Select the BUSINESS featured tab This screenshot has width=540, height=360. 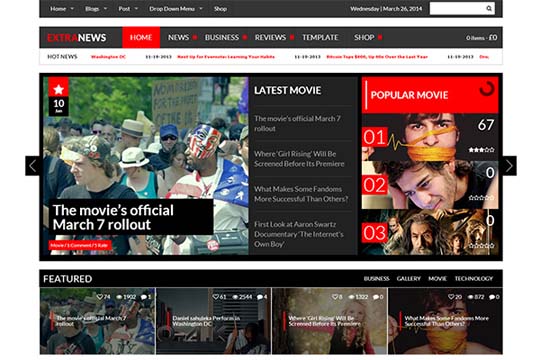pos(376,278)
